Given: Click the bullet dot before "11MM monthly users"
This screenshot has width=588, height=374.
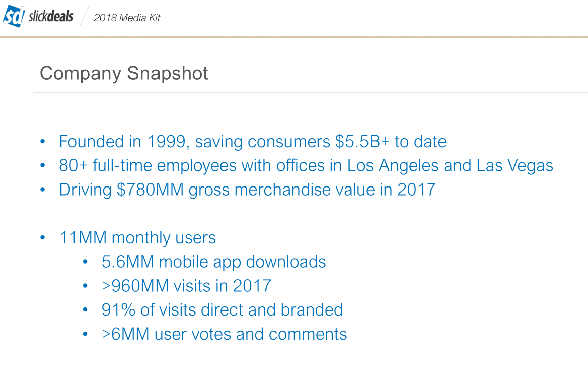Looking at the screenshot, I should pos(43,238).
